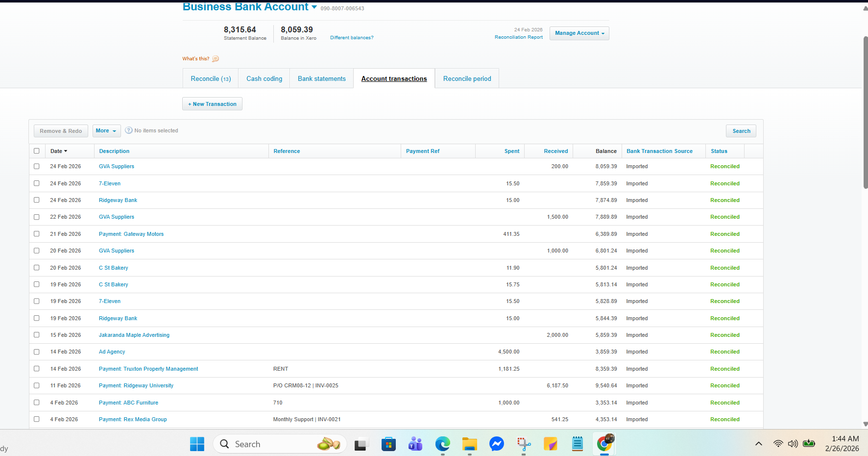Click the RENT reference text
This screenshot has height=456, width=868.
[x=281, y=369]
